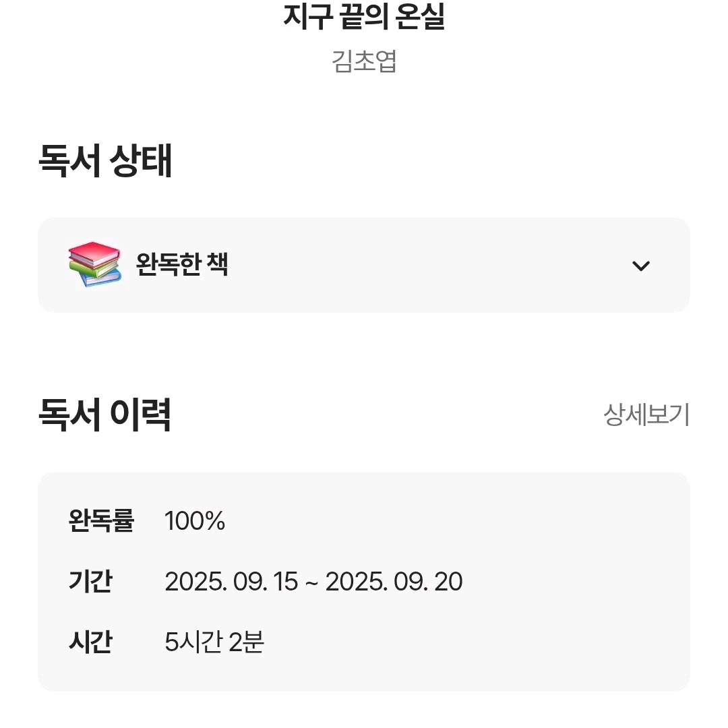Click the word 온실 in the title
Viewport: 728px width, 728px height.
click(x=422, y=18)
